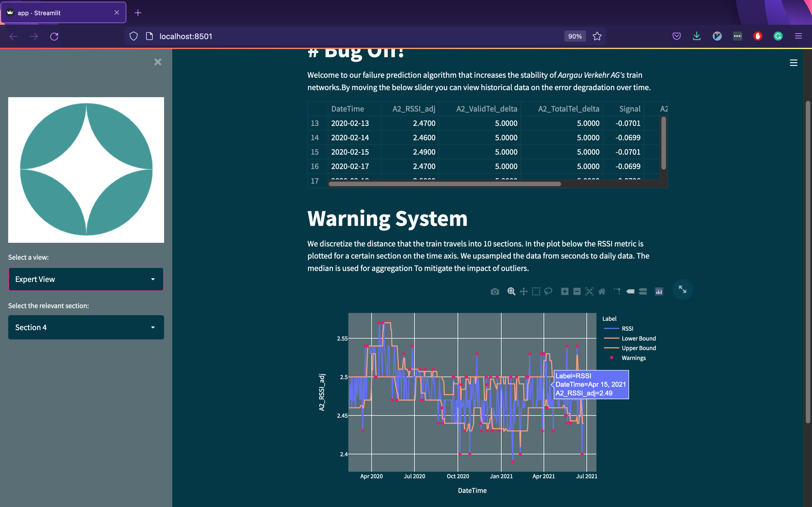The image size is (812, 507).
Task: Choose the box select tool
Action: click(536, 292)
